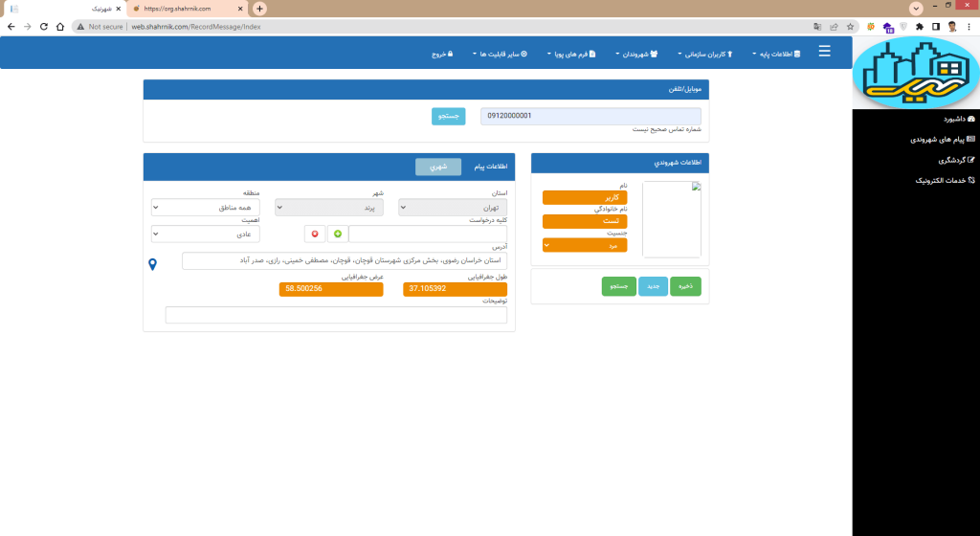This screenshot has height=536, width=980.
Task: Open the استان province dropdown
Action: [453, 208]
